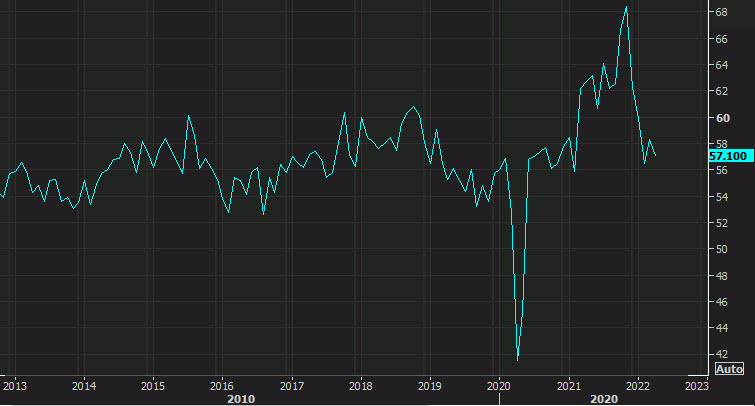Click the 48 y-axis value

pos(721,276)
